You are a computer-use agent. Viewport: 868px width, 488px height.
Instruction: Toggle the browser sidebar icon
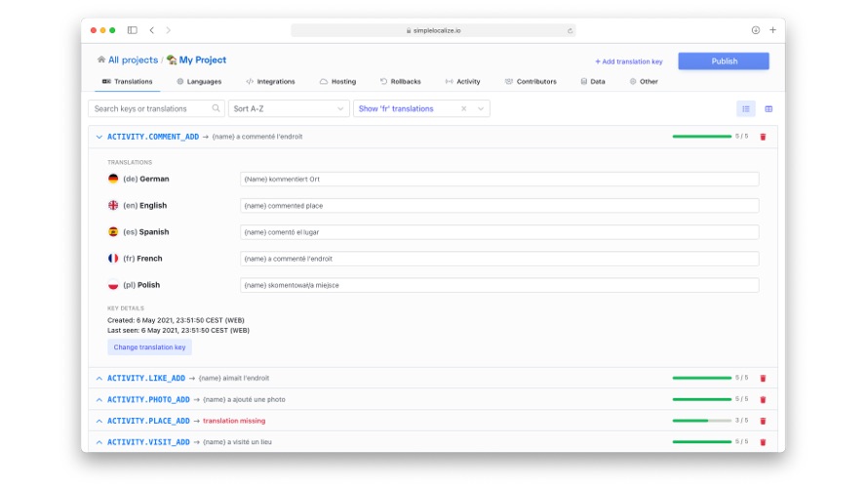[x=133, y=30]
